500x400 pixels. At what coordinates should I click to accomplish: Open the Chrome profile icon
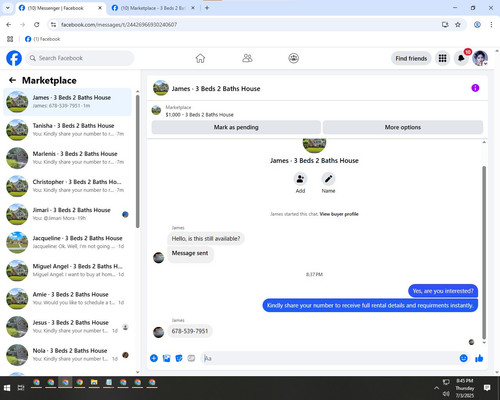[477, 25]
